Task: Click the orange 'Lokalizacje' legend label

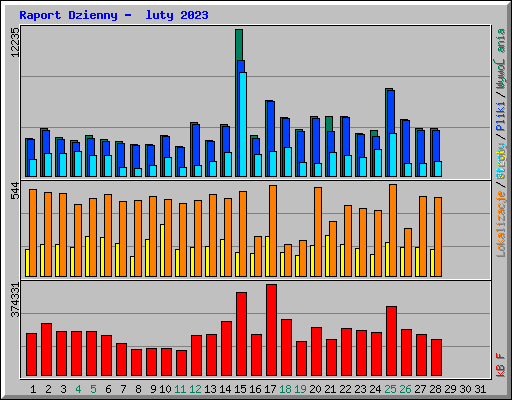Action: [x=501, y=223]
